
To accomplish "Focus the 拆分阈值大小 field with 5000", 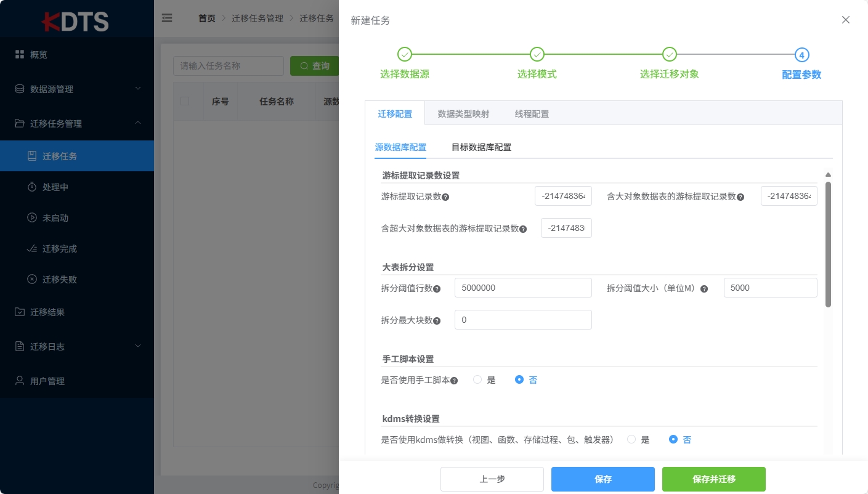I will coord(771,288).
